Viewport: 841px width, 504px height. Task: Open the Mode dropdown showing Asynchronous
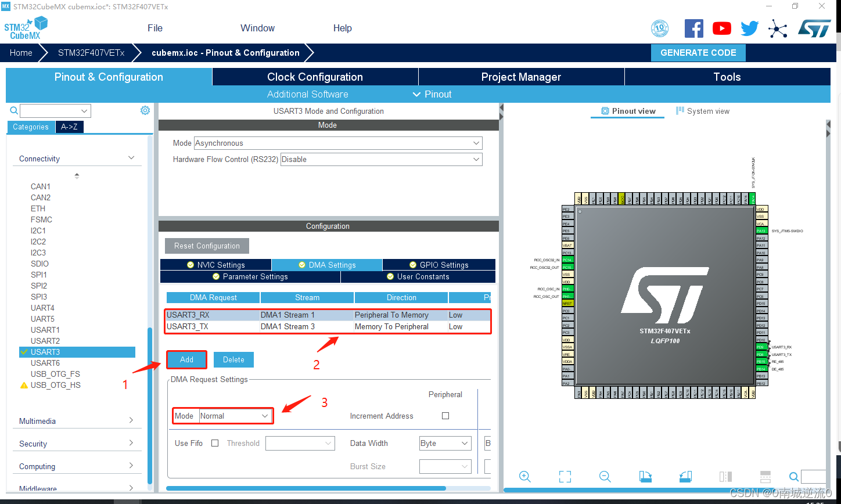(x=339, y=143)
